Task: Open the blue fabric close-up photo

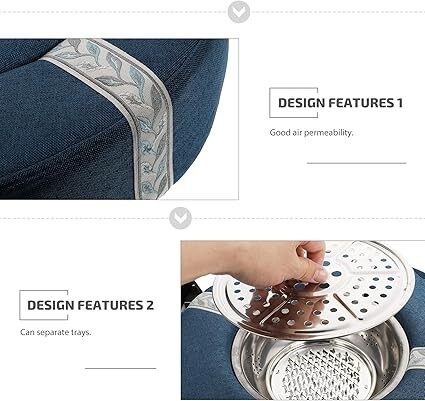Action: [119, 119]
